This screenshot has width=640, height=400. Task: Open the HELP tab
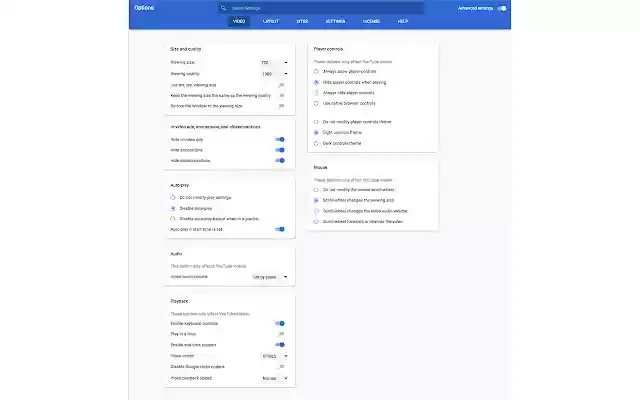tap(402, 21)
